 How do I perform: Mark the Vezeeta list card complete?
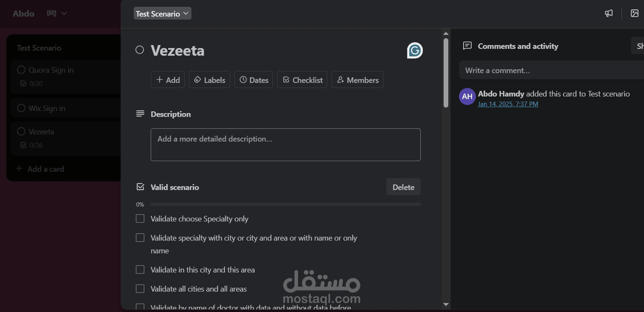21,132
